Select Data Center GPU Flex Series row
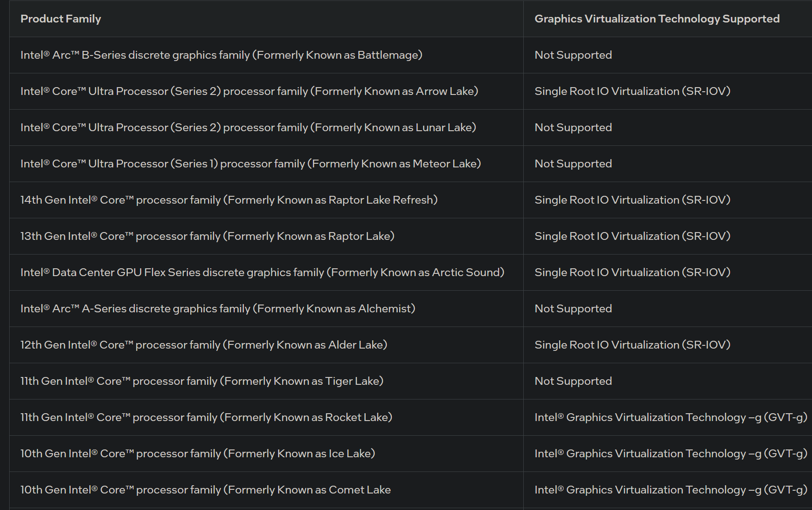 coord(411,272)
